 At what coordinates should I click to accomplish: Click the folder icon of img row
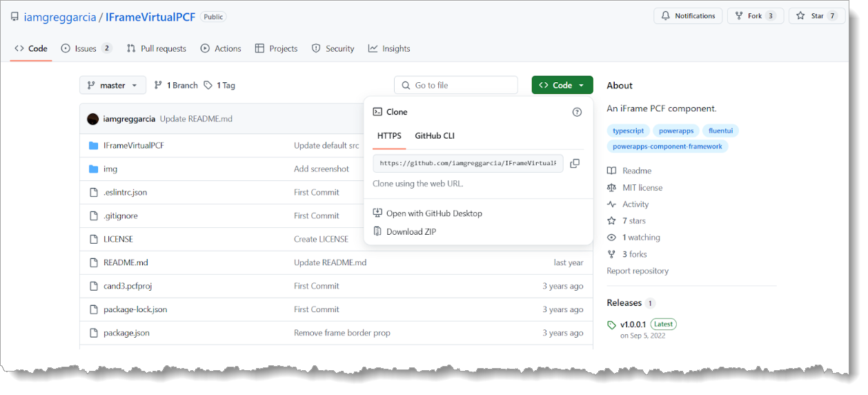coord(94,168)
